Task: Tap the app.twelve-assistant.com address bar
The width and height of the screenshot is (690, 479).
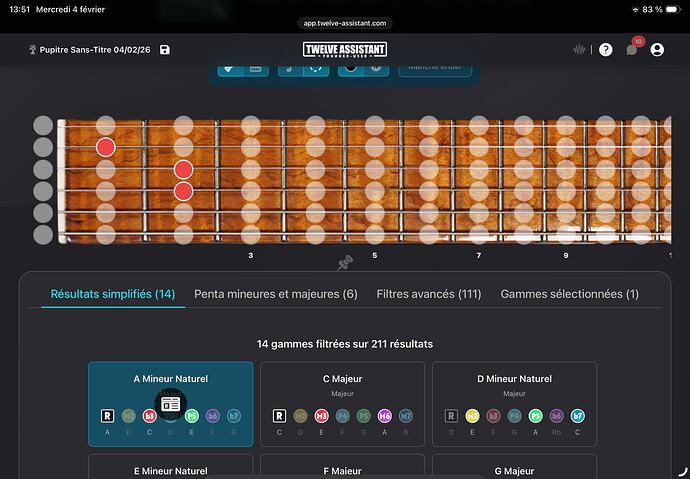Action: pyautogui.click(x=345, y=23)
